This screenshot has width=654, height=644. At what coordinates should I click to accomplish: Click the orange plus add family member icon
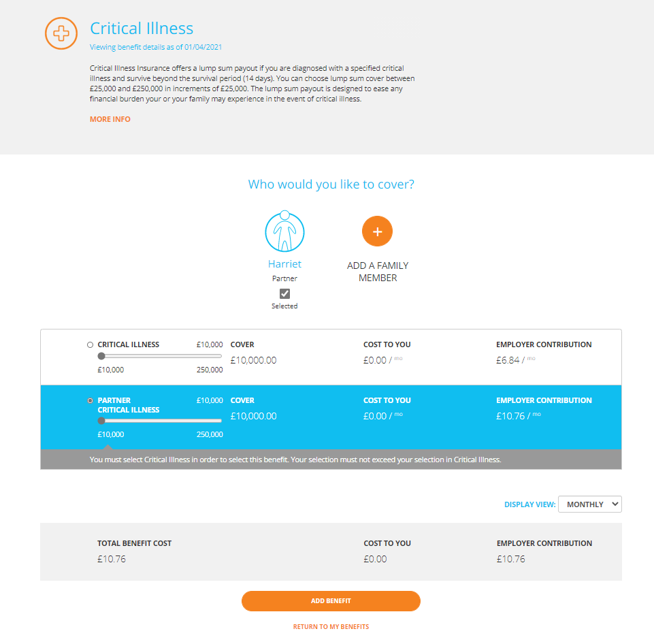click(378, 231)
